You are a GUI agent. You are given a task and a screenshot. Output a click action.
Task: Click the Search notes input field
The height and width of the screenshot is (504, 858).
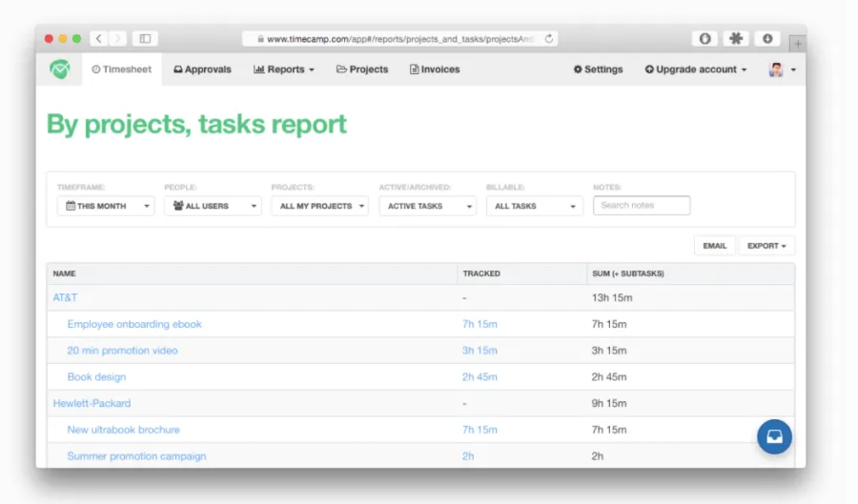pyautogui.click(x=642, y=206)
